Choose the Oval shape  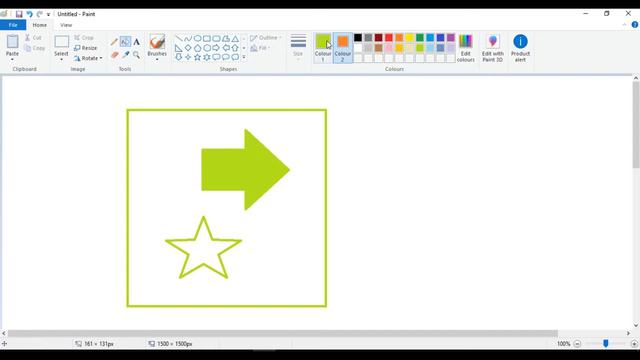[x=198, y=39]
